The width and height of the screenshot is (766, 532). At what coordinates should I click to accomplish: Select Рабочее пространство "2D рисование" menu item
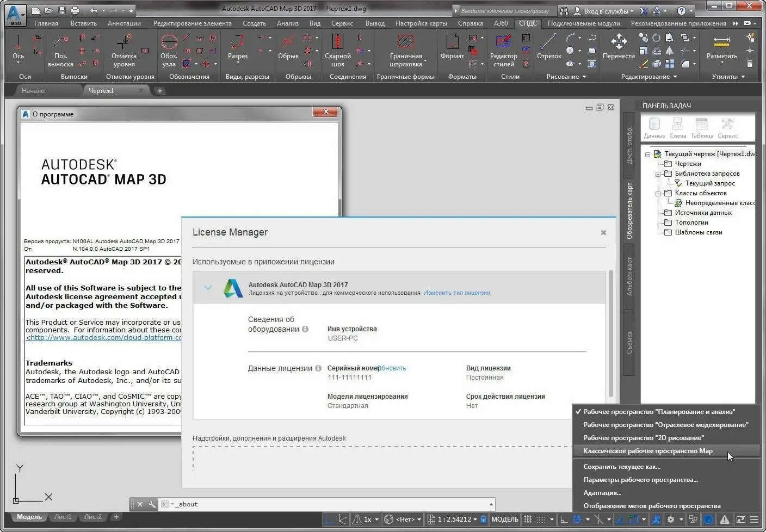coord(666,438)
